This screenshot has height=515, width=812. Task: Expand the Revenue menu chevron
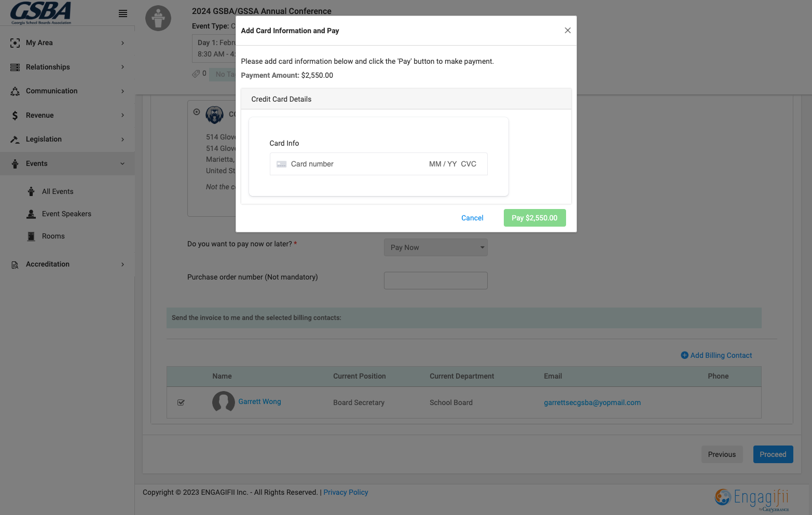coord(122,115)
